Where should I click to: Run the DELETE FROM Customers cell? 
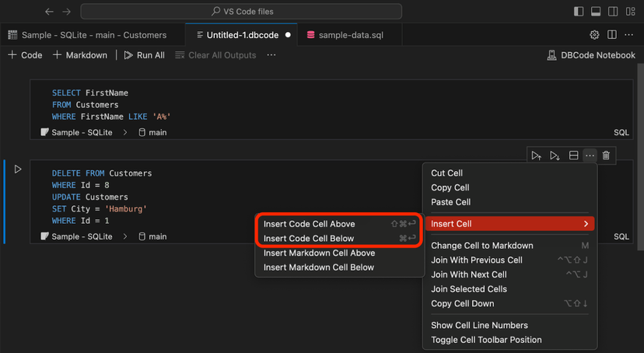(18, 169)
